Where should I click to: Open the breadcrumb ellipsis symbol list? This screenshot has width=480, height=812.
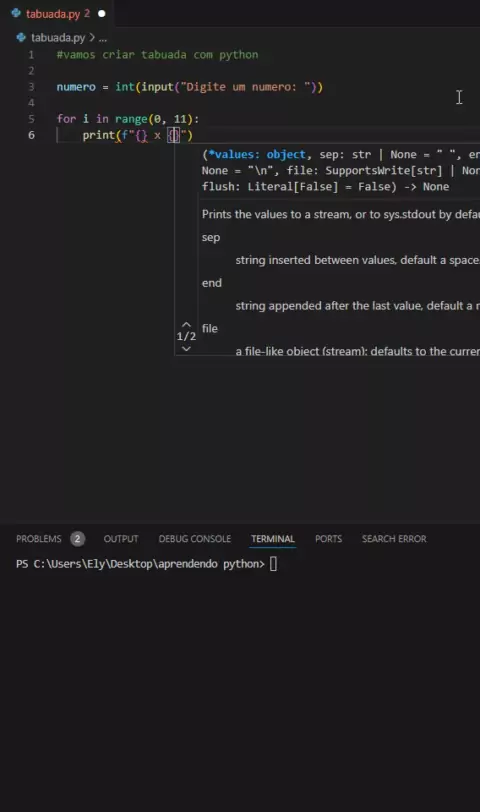103,38
